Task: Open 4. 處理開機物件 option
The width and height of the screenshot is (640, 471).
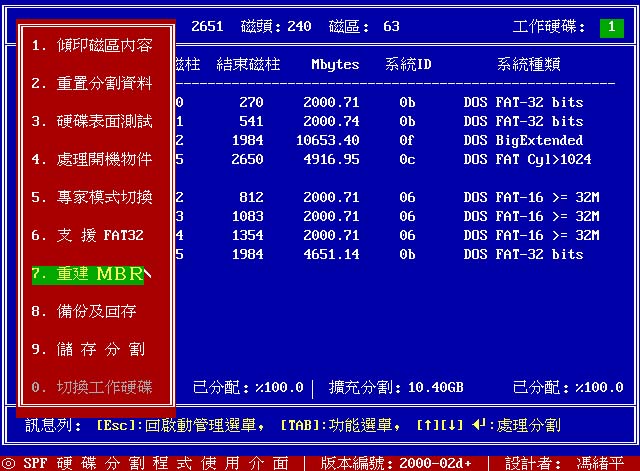Action: pos(92,159)
